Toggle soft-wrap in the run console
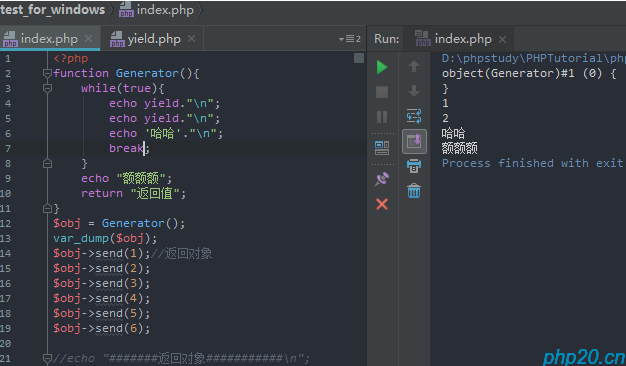This screenshot has height=366, width=626. [414, 116]
